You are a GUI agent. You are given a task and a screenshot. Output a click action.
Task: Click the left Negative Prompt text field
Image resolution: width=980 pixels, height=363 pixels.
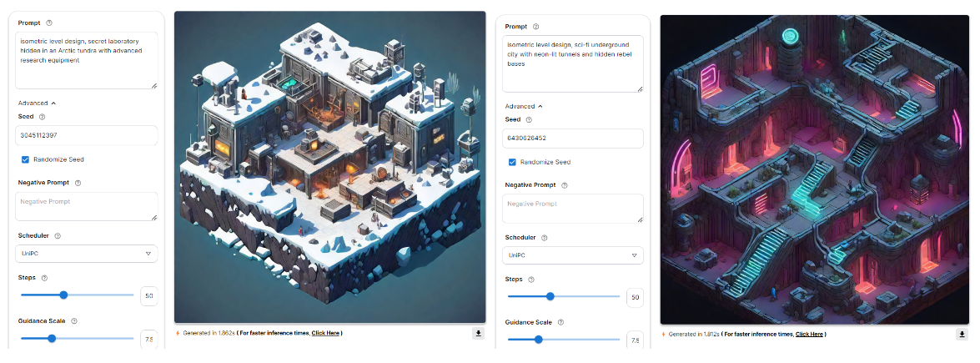(86, 207)
